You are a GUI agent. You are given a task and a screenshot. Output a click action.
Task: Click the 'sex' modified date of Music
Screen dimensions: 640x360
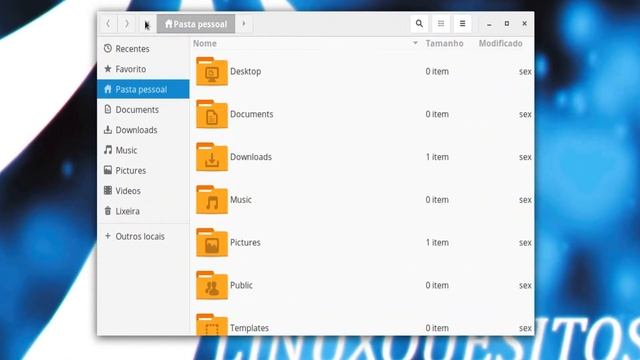tap(525, 200)
